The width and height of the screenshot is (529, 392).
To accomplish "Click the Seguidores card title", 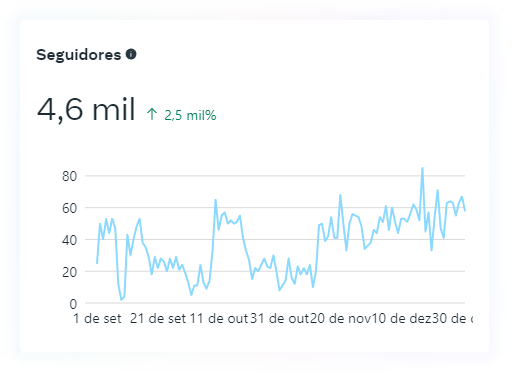I will point(79,55).
